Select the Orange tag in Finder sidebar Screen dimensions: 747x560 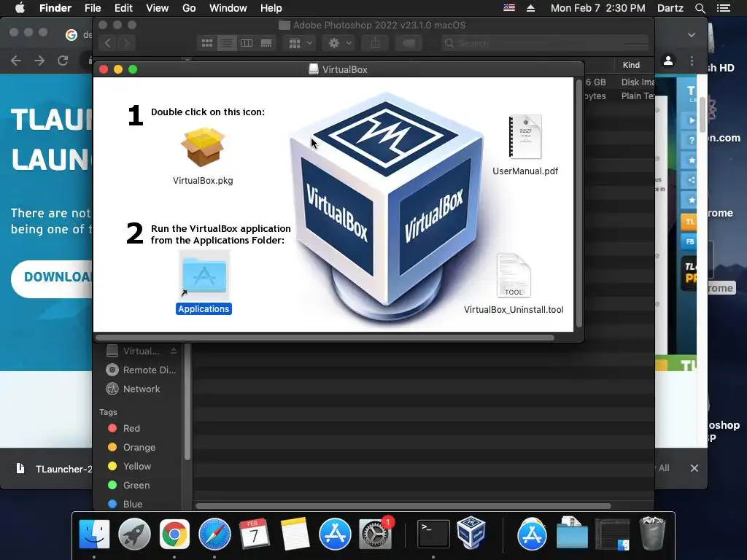(x=131, y=447)
